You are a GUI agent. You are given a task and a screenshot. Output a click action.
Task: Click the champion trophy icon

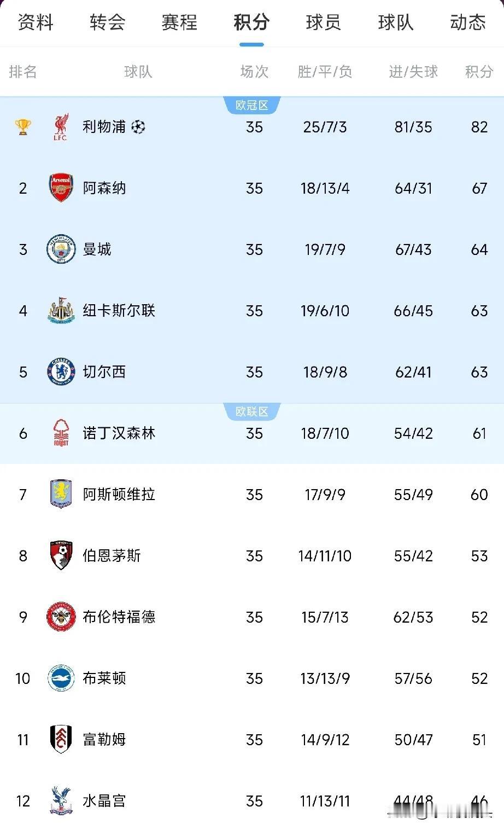point(23,127)
